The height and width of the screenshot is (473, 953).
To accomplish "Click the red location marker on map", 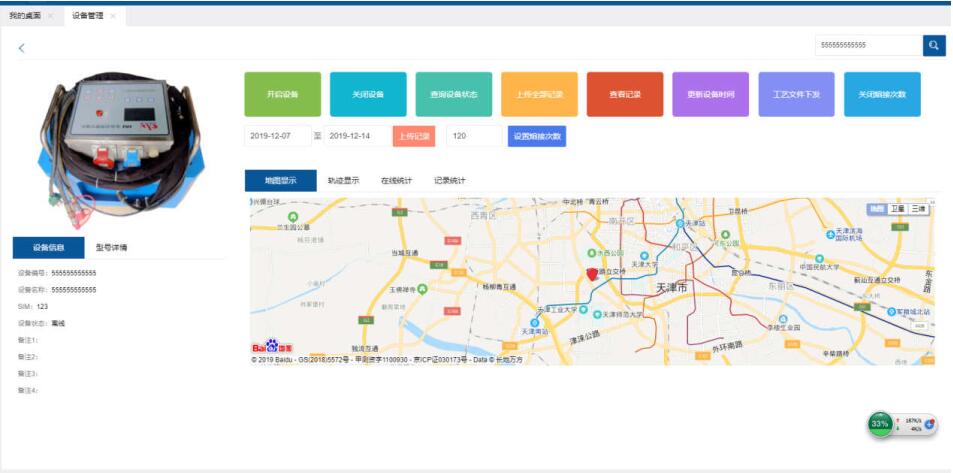I will click(x=592, y=273).
